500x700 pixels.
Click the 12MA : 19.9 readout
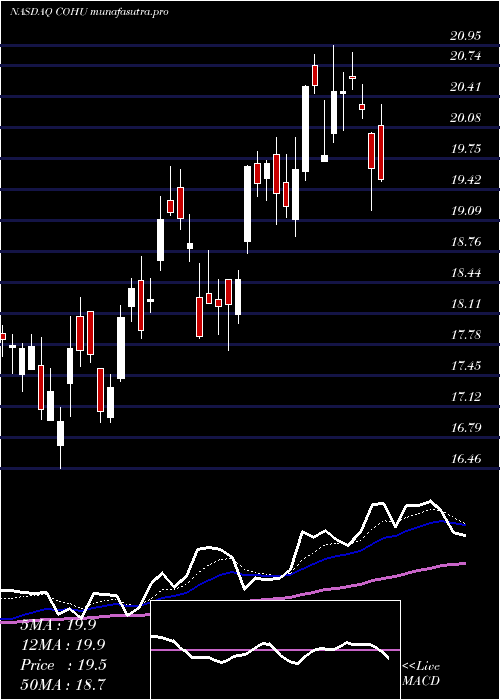62,645
